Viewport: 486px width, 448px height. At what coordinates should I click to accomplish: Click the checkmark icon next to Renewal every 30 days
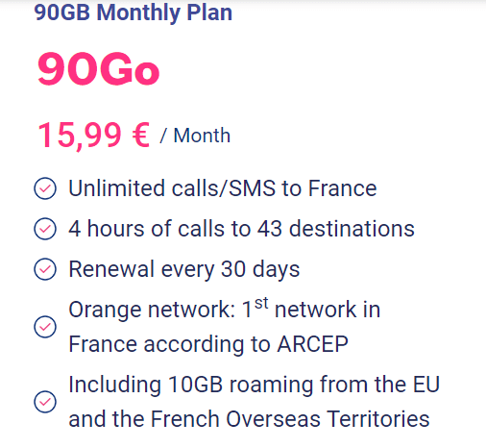pyautogui.click(x=45, y=269)
